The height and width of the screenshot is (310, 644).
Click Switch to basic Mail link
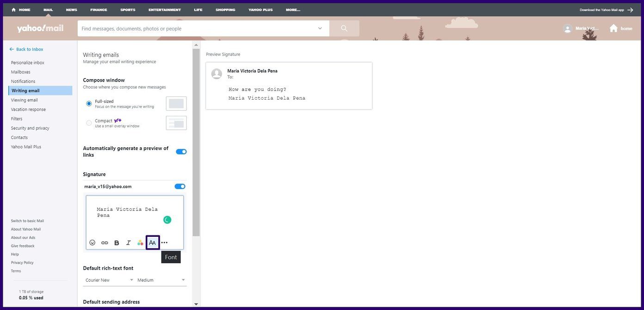tap(27, 221)
